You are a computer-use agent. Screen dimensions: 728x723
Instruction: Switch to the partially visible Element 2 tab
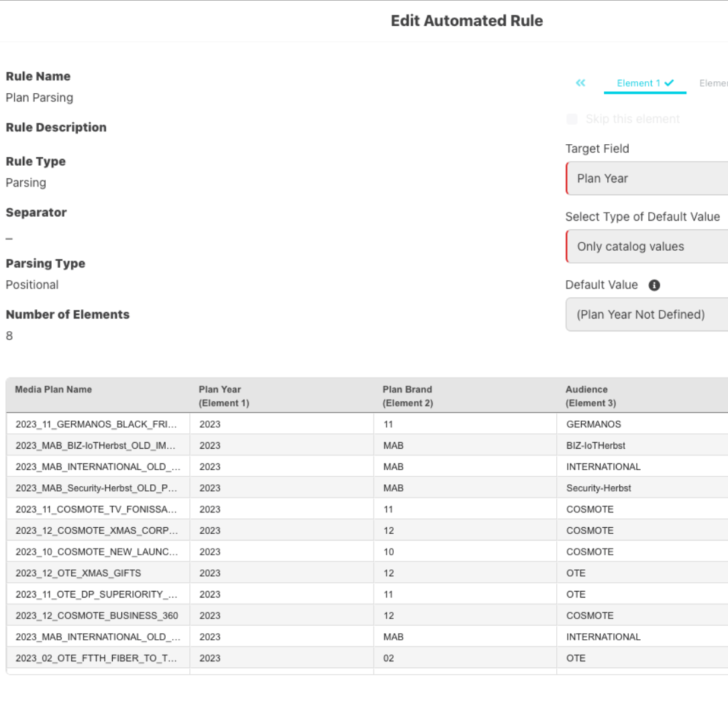[714, 83]
